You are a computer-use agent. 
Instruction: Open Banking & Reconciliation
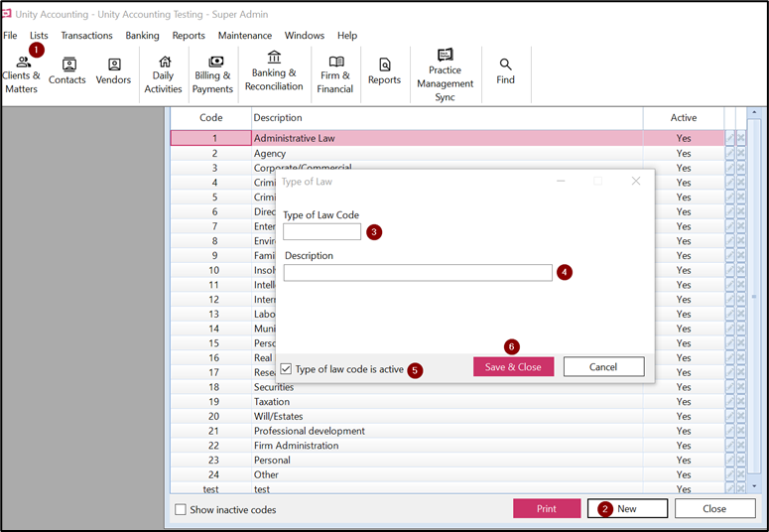[x=274, y=71]
